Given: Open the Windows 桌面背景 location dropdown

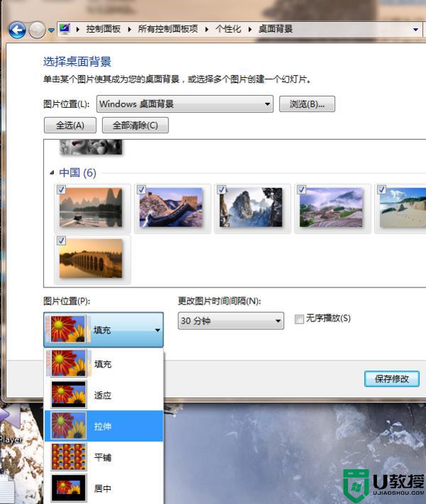Looking at the screenshot, I should coord(185,104).
